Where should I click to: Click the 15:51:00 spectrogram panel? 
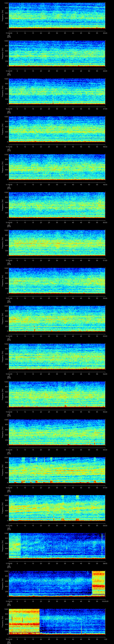coord(57,281)
